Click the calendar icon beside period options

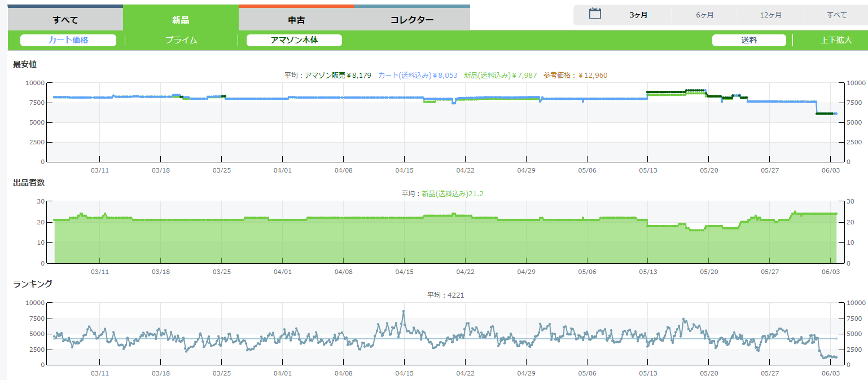[595, 15]
